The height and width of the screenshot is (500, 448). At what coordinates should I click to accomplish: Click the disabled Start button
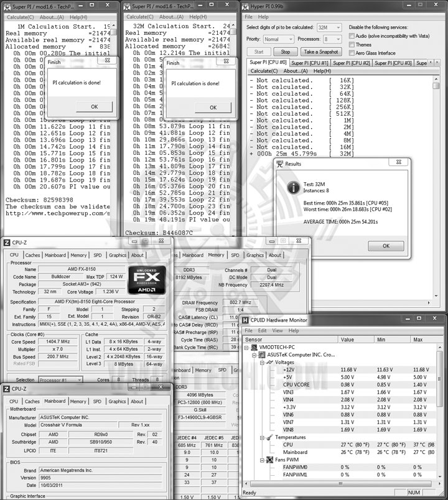[x=259, y=52]
